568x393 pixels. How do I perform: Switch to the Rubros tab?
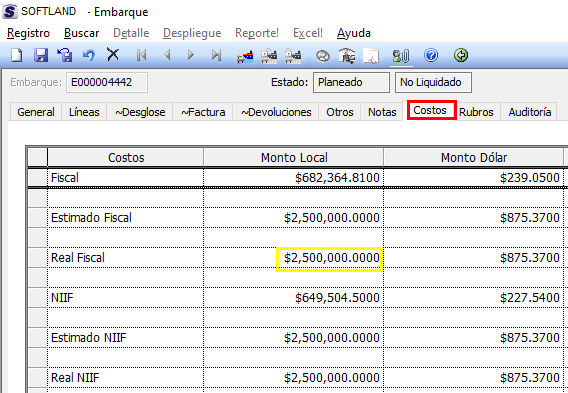click(476, 112)
